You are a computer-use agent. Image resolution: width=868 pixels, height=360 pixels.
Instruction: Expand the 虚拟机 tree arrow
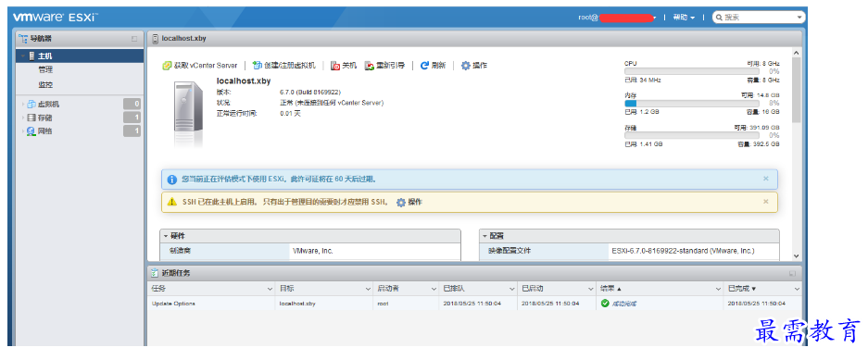click(23, 104)
